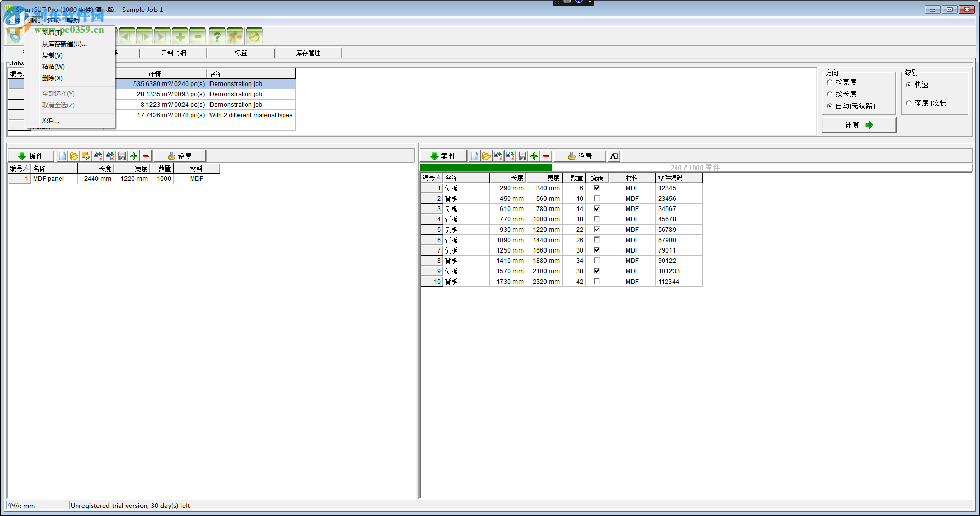Click the save disk icon in panels toolbar
This screenshot has height=516, width=980.
point(122,156)
